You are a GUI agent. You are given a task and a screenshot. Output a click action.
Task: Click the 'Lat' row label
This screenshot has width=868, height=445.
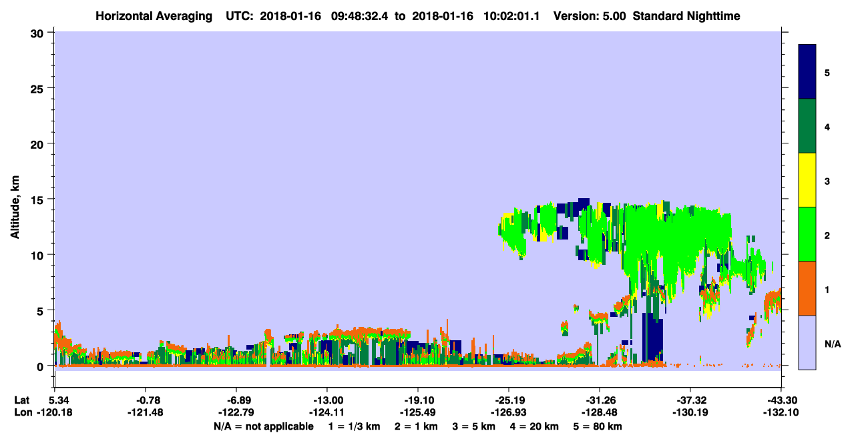click(21, 400)
